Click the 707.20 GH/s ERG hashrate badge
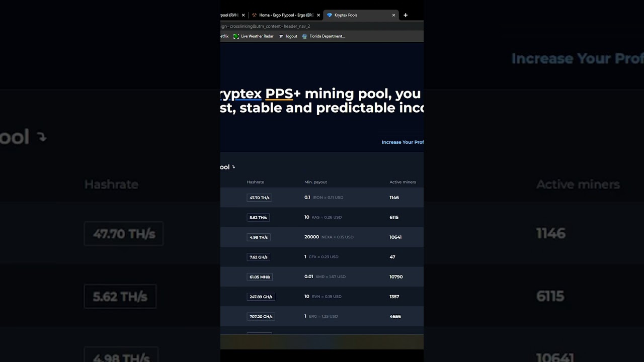Screen dimensions: 644x362 (x=261, y=317)
